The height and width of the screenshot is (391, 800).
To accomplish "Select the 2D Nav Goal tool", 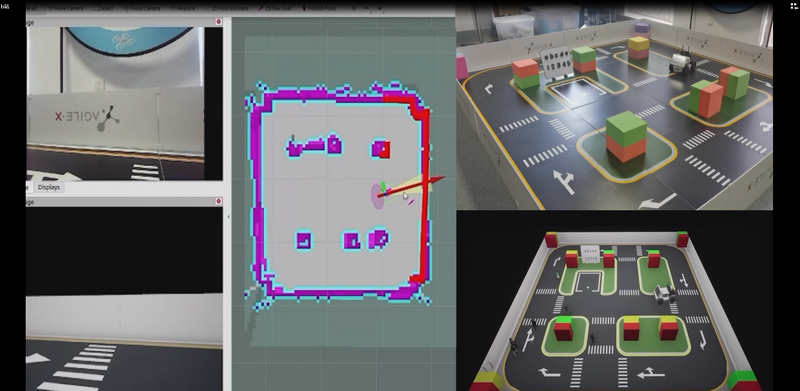I will coord(274,9).
